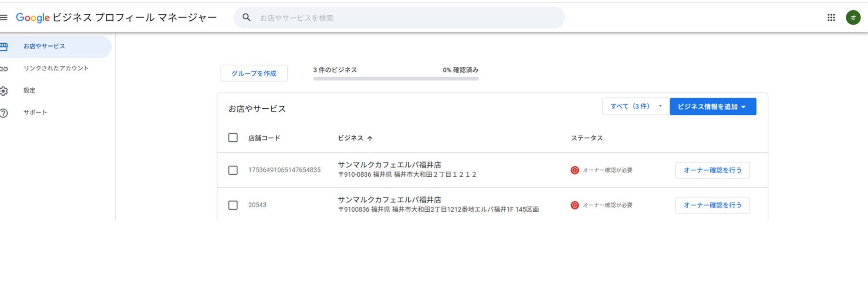Click the red warning icon for store 17536491065147654835
This screenshot has width=868, height=306.
pyautogui.click(x=575, y=170)
